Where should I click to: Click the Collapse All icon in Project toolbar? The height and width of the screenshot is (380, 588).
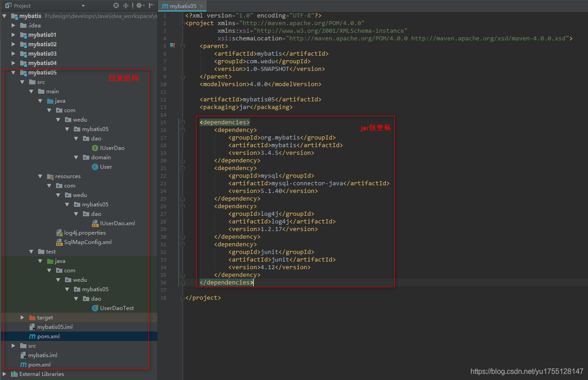click(x=126, y=6)
